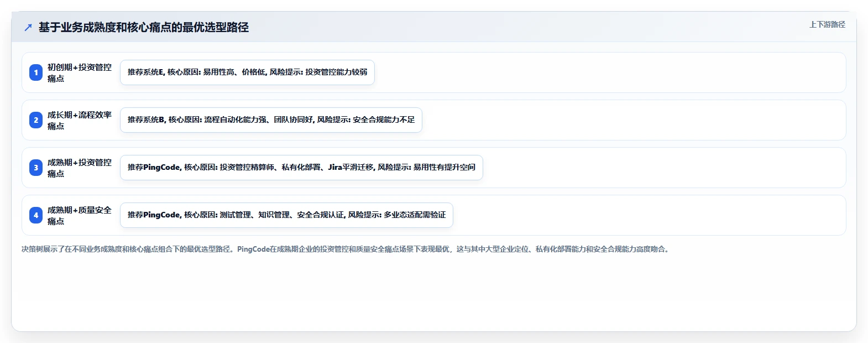Click the arrow icon beside the panel title

point(28,27)
